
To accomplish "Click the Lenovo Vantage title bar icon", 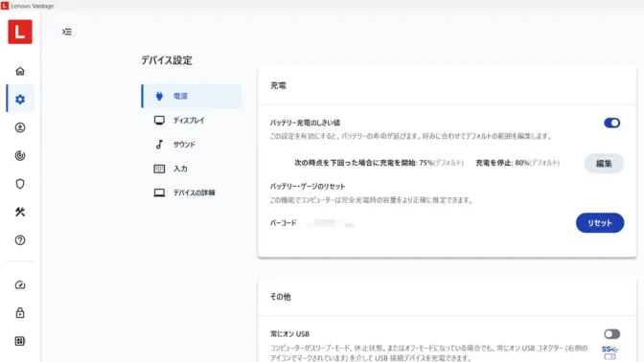I will click(5, 6).
